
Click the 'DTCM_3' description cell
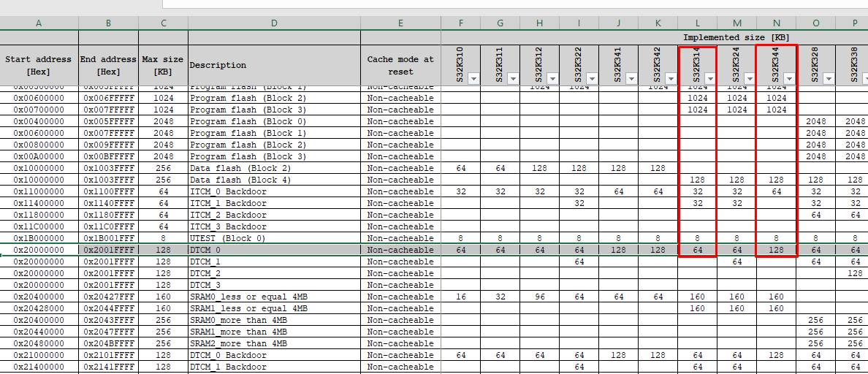pos(275,285)
